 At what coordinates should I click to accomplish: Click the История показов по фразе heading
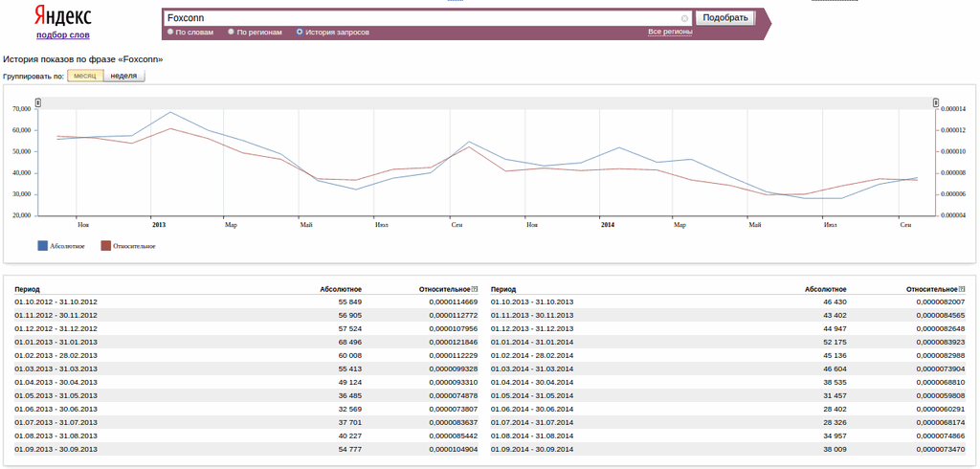click(x=83, y=59)
